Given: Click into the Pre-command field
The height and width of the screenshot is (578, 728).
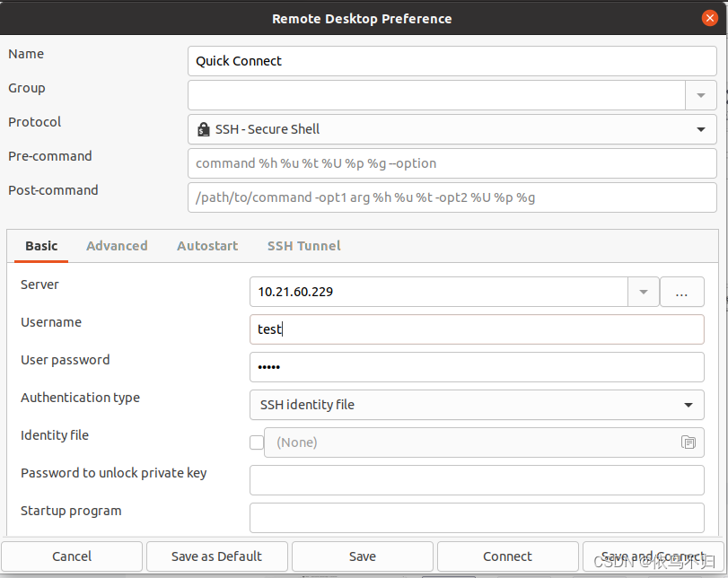Looking at the screenshot, I should click(452, 163).
